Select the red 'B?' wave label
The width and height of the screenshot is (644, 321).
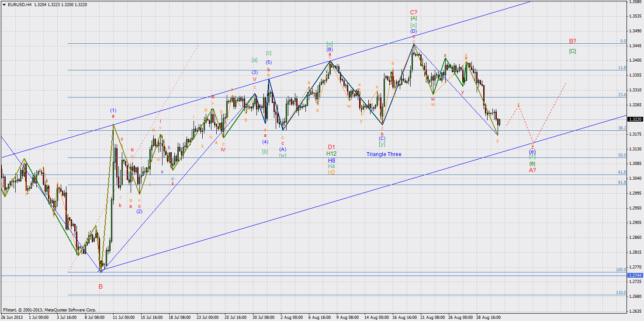click(572, 41)
